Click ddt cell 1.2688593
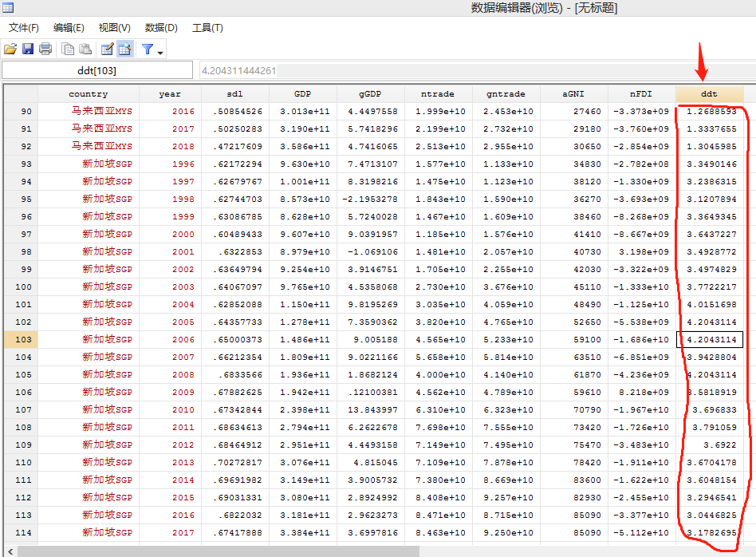The width and height of the screenshot is (756, 557). click(x=711, y=111)
